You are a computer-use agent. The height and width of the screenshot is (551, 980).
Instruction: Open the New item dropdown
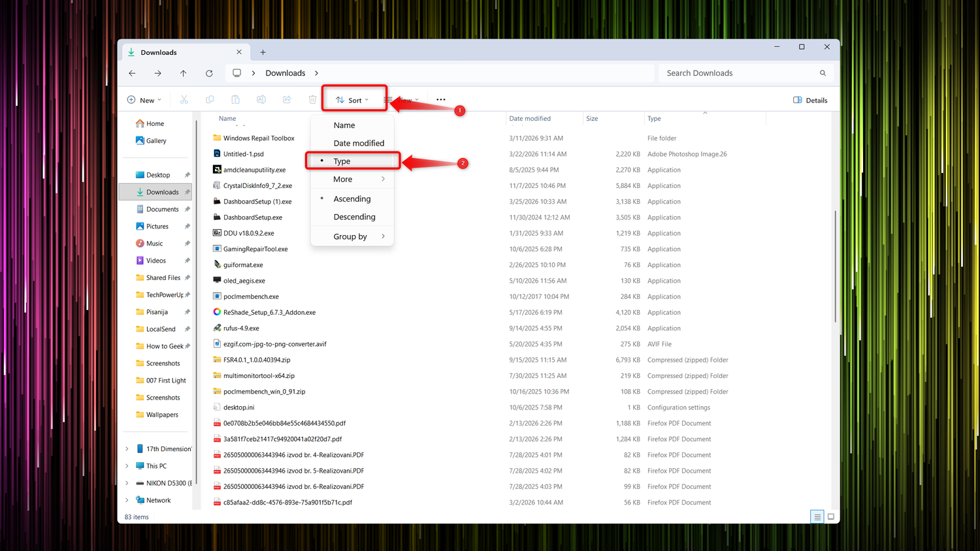pyautogui.click(x=144, y=100)
